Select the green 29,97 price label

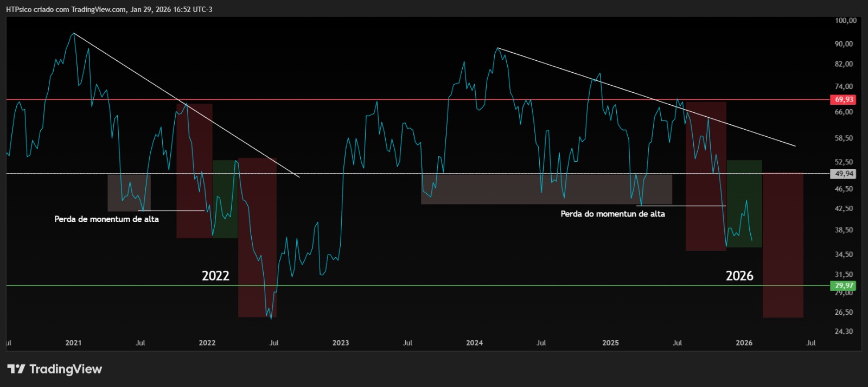point(843,286)
